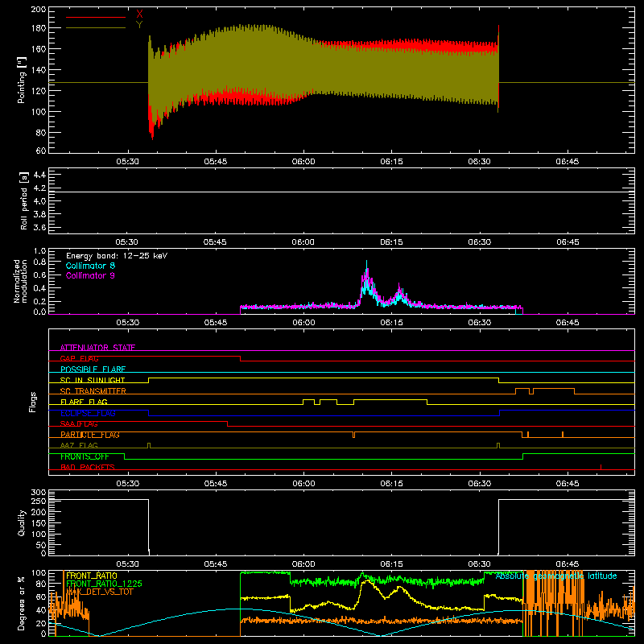The height and width of the screenshot is (644, 644).
Task: Click the 06:45 time label under Quality plot
Action: point(568,564)
